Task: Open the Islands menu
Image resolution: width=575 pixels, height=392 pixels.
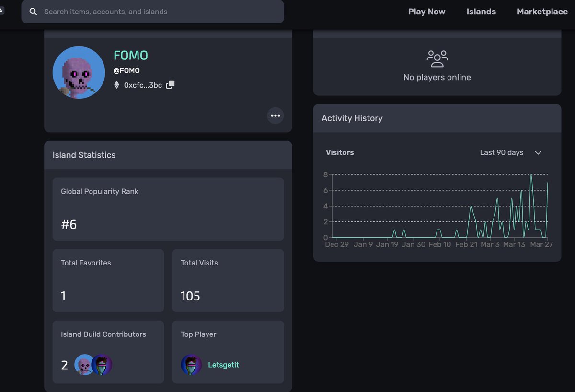Action: (x=481, y=12)
